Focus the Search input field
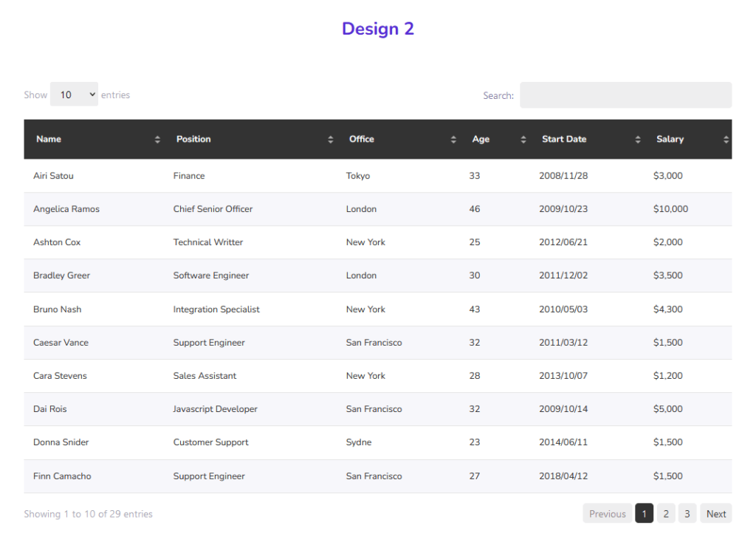 [x=625, y=95]
